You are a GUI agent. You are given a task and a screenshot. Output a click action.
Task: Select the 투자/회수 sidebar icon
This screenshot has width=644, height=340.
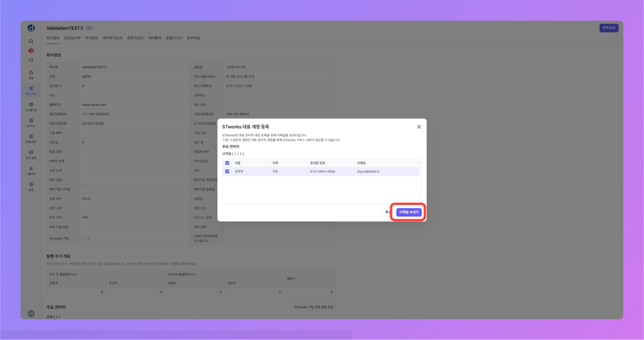point(31,91)
